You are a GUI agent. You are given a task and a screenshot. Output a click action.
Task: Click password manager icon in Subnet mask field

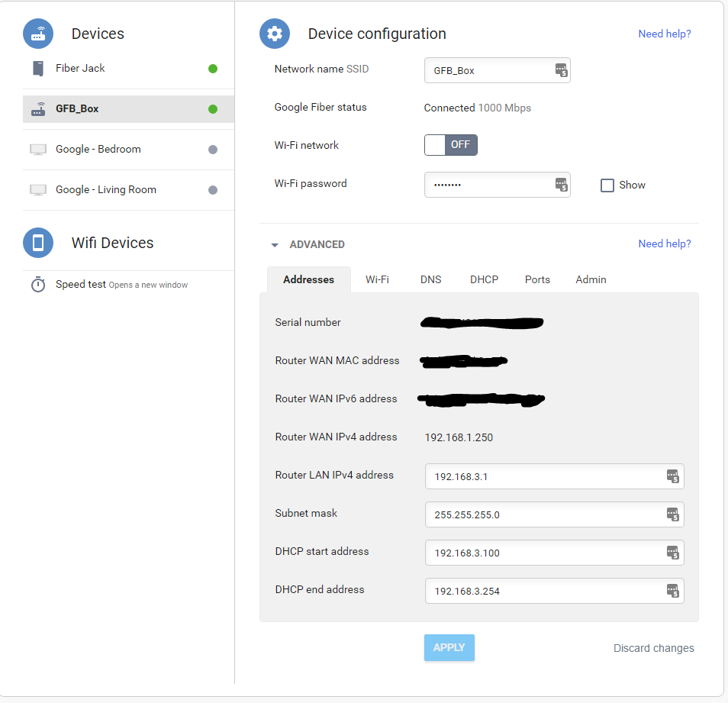pos(672,514)
